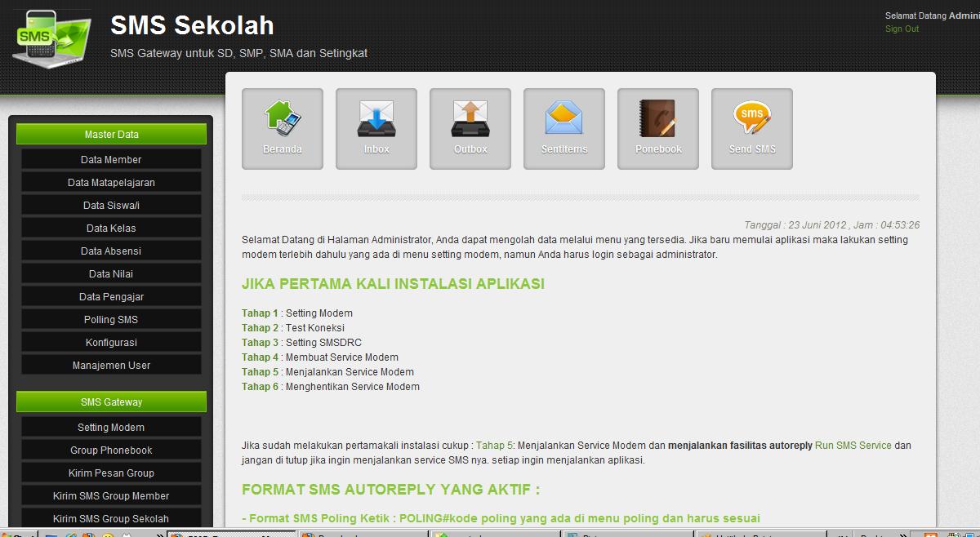Click the Master Data section header
This screenshot has width=980, height=537.
[111, 135]
